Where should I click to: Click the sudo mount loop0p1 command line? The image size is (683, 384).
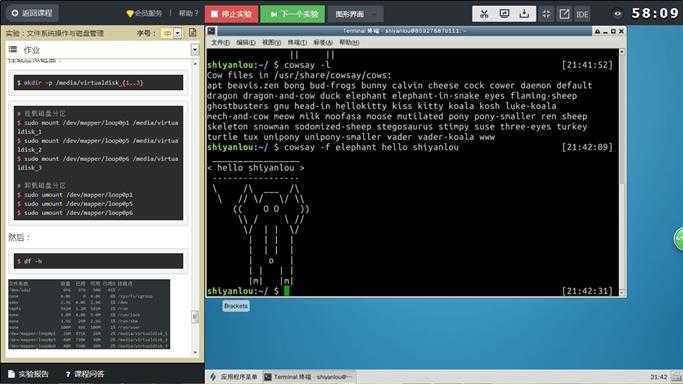[x=98, y=127]
